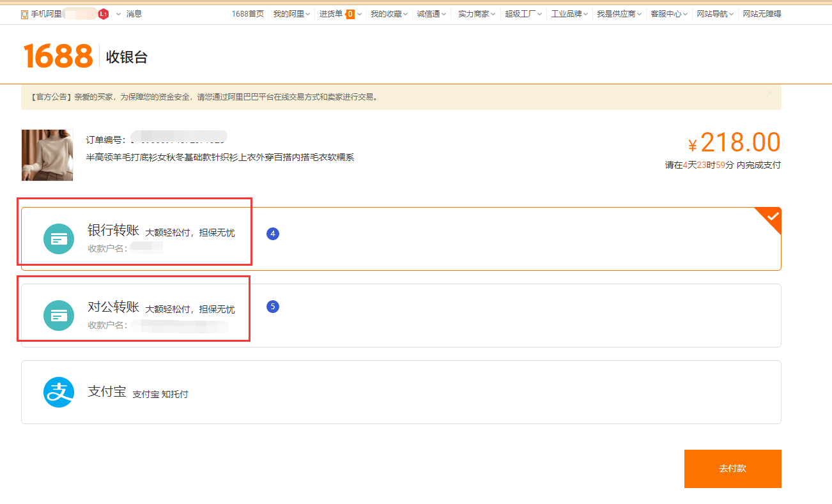Screen dimensions: 832x504
Task: Click the 订单编号 order number label
Action: [x=106, y=139]
